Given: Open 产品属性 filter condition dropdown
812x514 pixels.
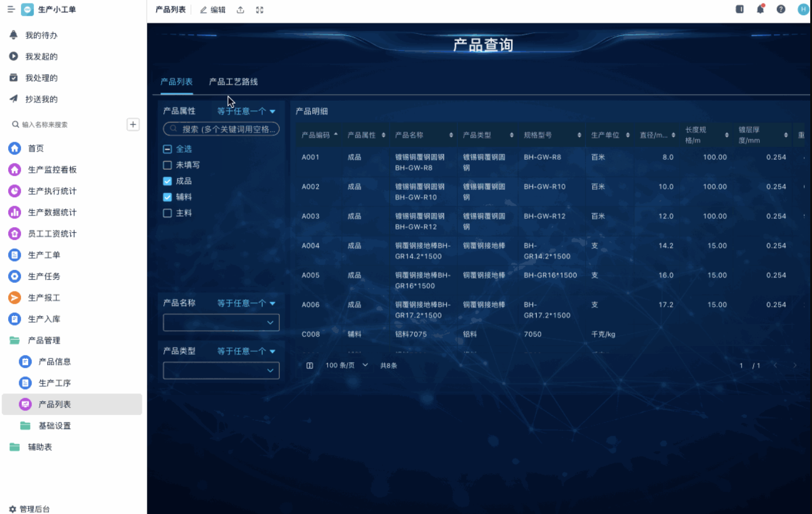Looking at the screenshot, I should click(246, 111).
